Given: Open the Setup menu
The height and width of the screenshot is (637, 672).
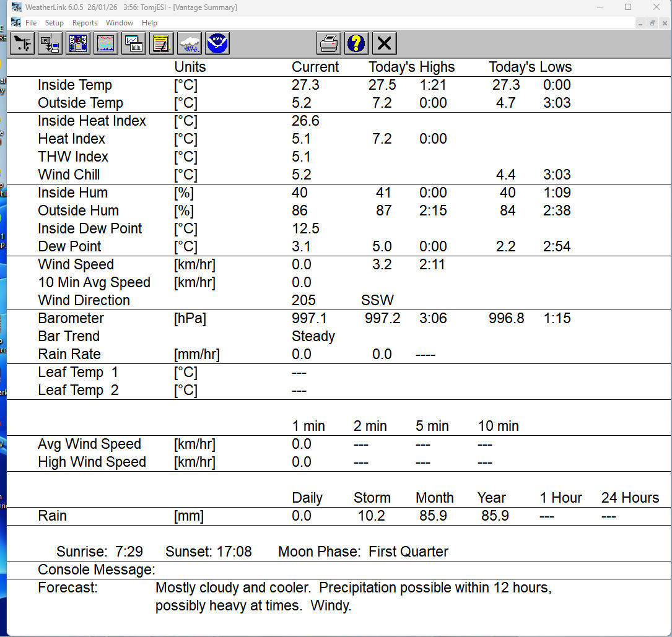Looking at the screenshot, I should click(x=55, y=23).
